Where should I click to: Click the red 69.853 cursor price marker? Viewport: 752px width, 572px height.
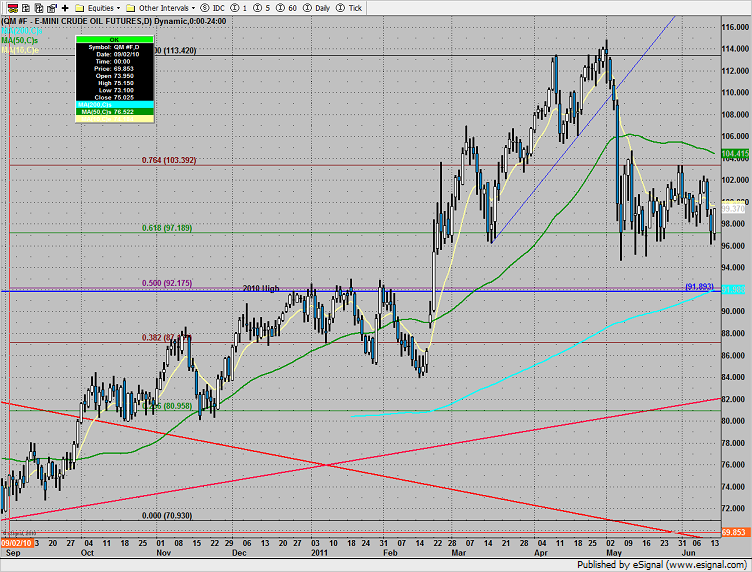tap(734, 532)
